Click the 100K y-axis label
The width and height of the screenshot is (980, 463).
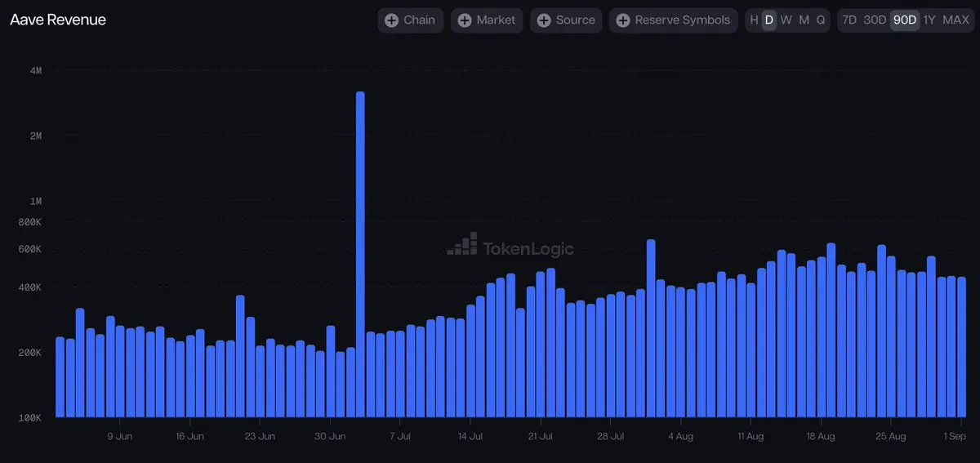[x=29, y=418]
